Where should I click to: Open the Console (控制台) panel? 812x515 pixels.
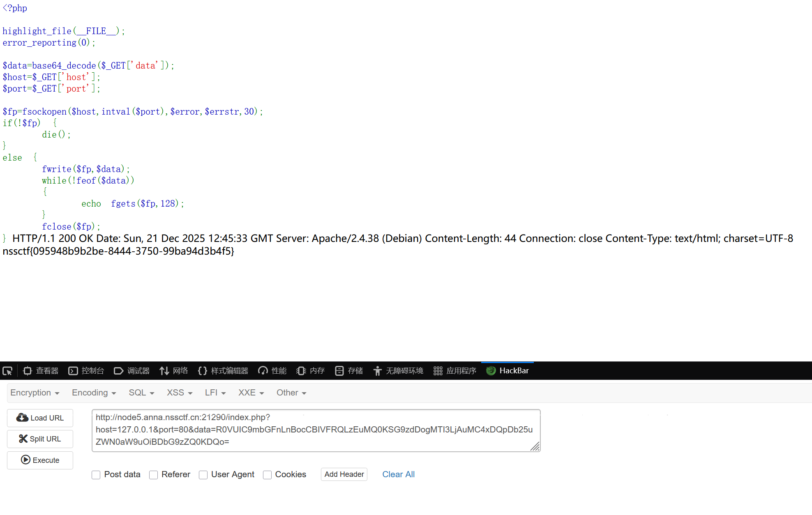pos(86,371)
